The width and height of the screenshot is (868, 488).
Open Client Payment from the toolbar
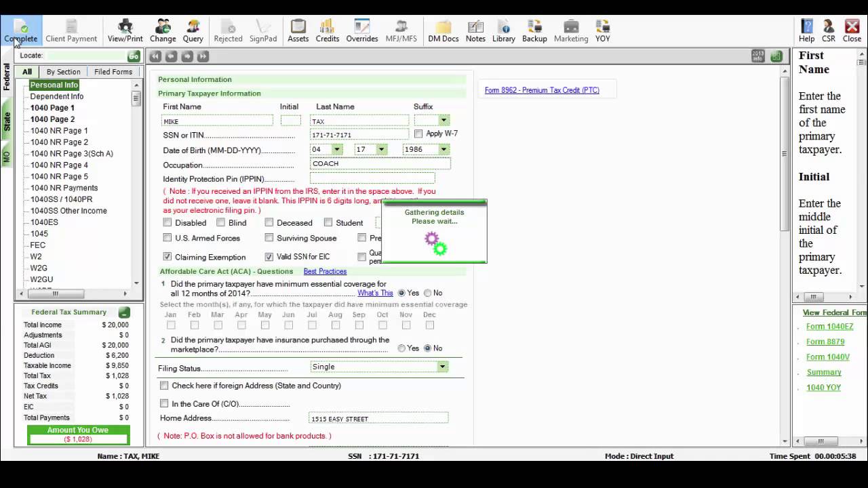pos(71,31)
